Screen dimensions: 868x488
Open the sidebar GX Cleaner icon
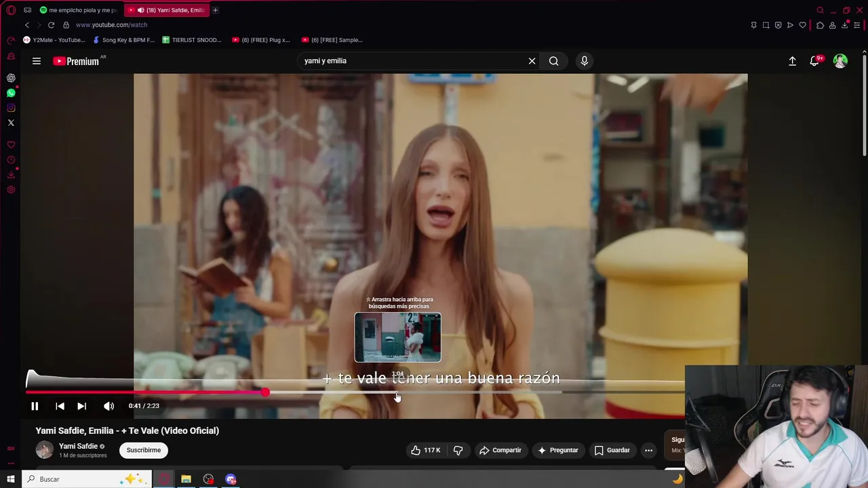click(11, 56)
